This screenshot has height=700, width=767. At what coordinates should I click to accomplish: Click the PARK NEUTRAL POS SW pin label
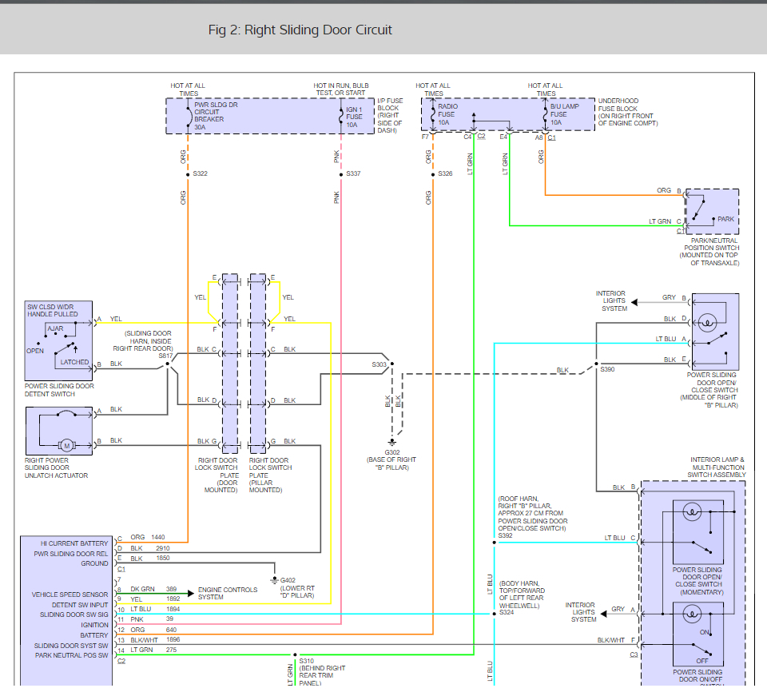[x=71, y=655]
